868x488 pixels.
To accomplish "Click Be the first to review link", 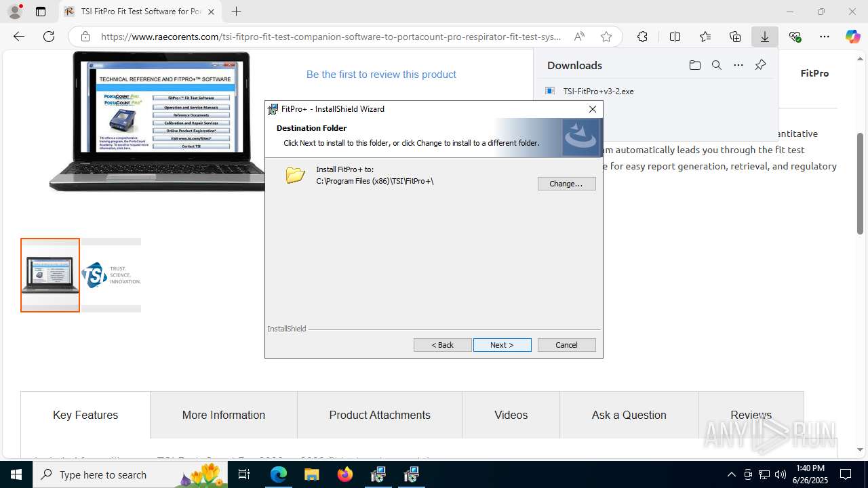I will click(381, 75).
